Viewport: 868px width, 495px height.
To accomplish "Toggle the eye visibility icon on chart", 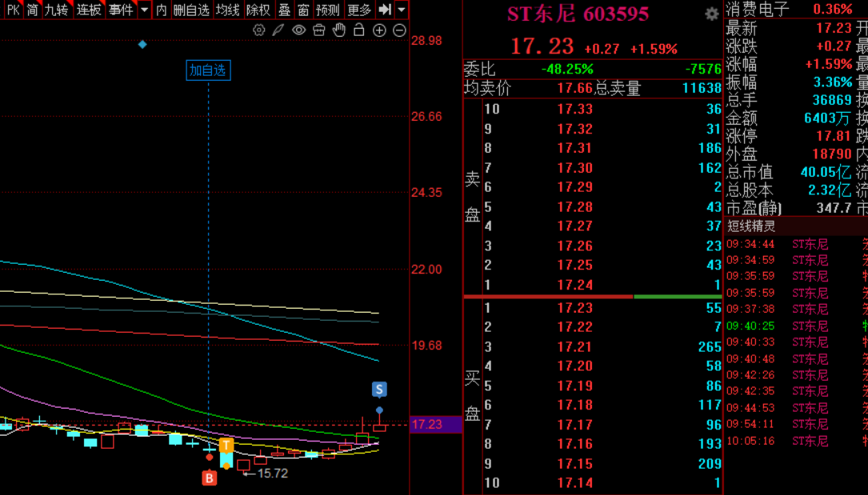I will tap(299, 30).
